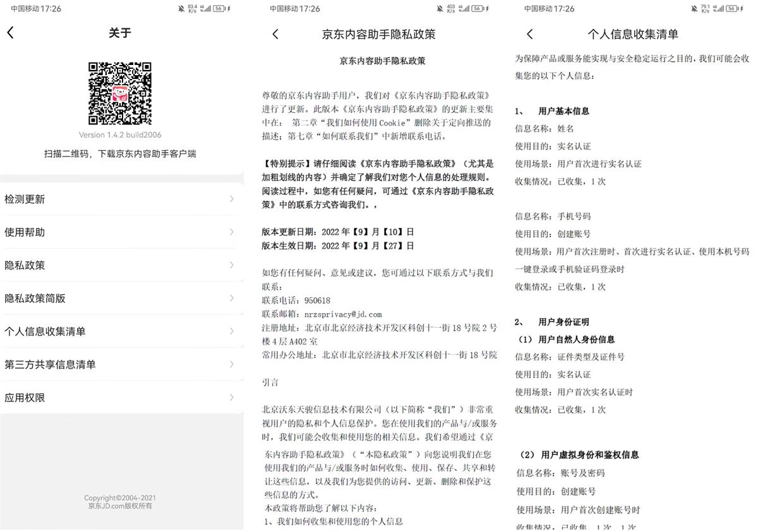758x532 pixels.
Task: Tap 信息名称：手机号码 line
Action: [553, 216]
